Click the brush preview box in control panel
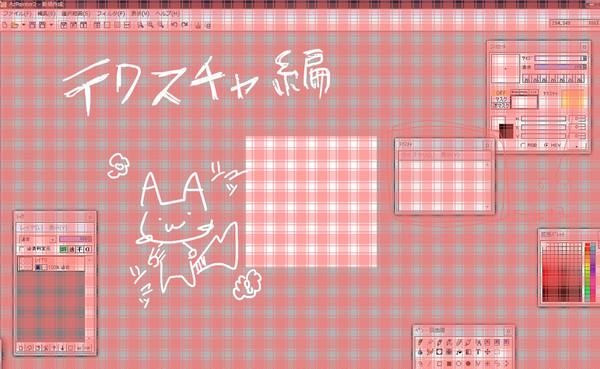The width and height of the screenshot is (600, 369). click(505, 68)
